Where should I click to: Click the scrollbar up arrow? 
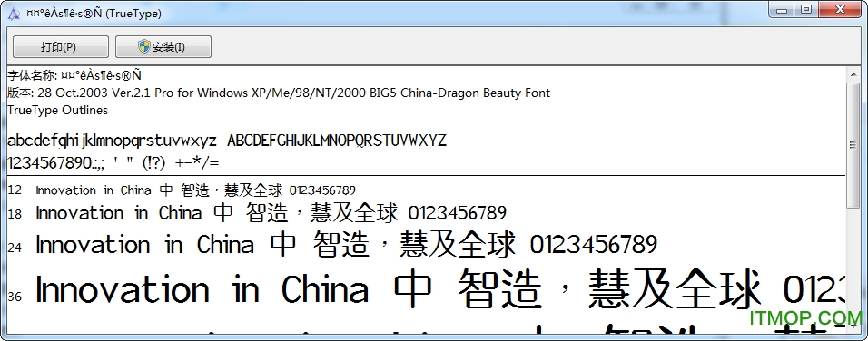(853, 75)
